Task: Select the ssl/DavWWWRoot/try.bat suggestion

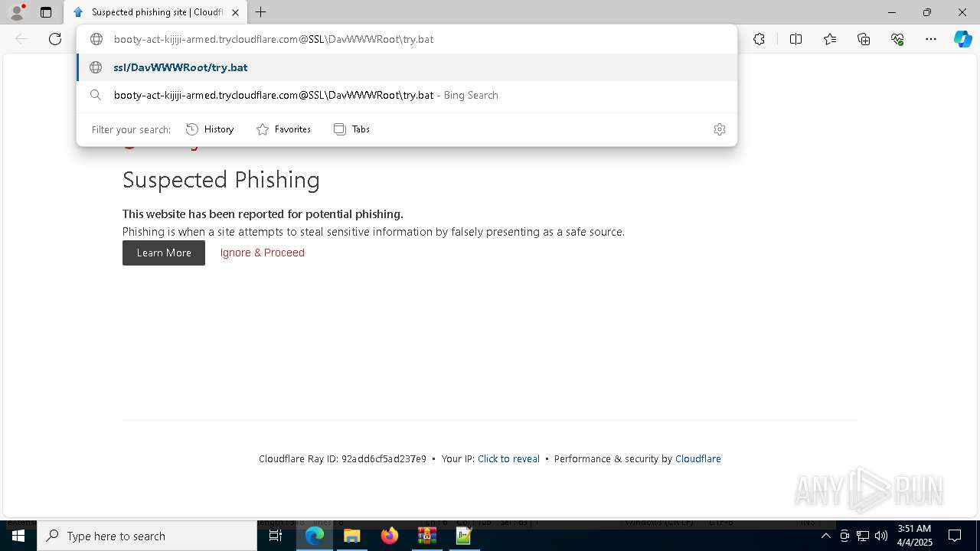Action: click(x=407, y=67)
